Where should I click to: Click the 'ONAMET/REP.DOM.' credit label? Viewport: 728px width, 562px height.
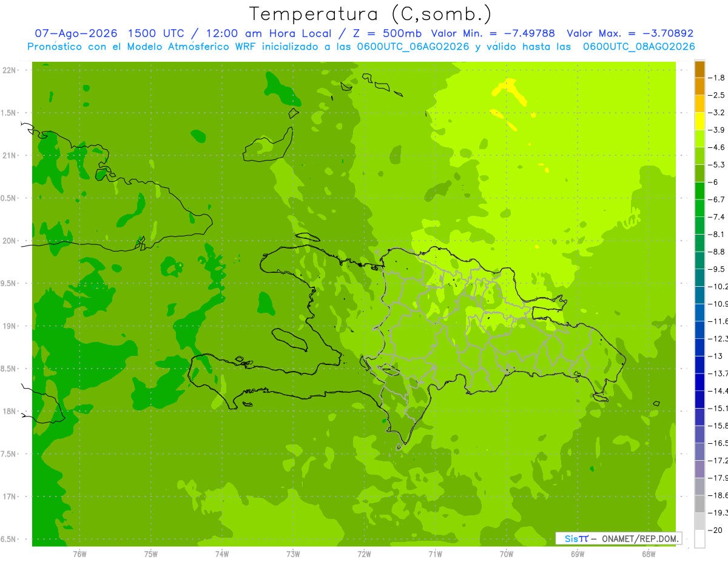click(x=639, y=538)
